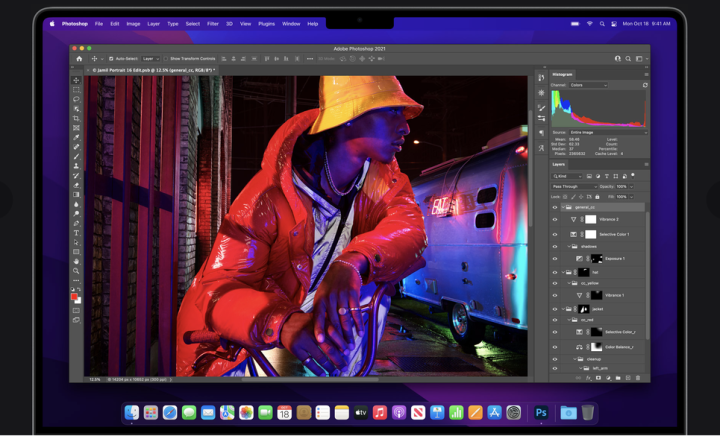Check the Show Transform Controls box
The image size is (720, 436).
pyautogui.click(x=166, y=59)
